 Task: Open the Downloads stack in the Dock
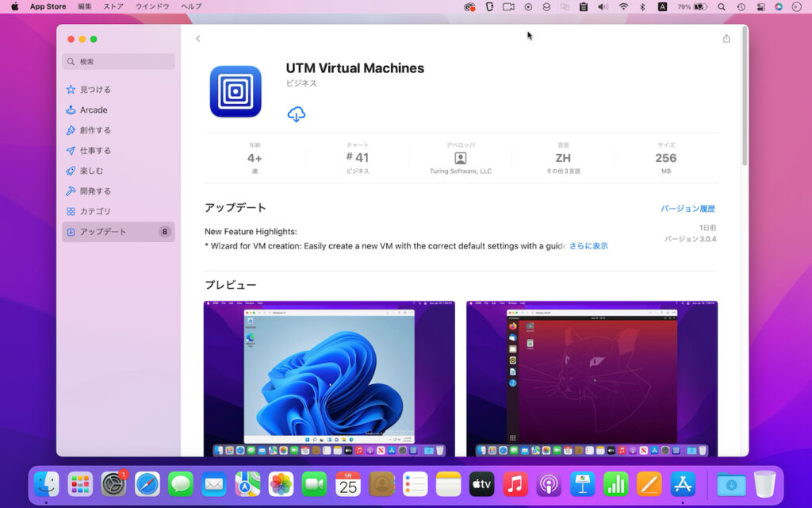[x=730, y=483]
